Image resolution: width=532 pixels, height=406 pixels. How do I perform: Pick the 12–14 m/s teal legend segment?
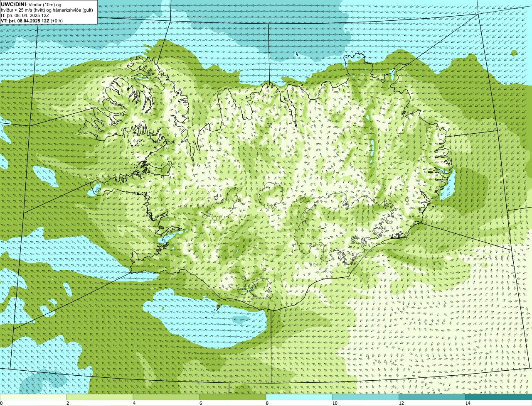pos(432,397)
